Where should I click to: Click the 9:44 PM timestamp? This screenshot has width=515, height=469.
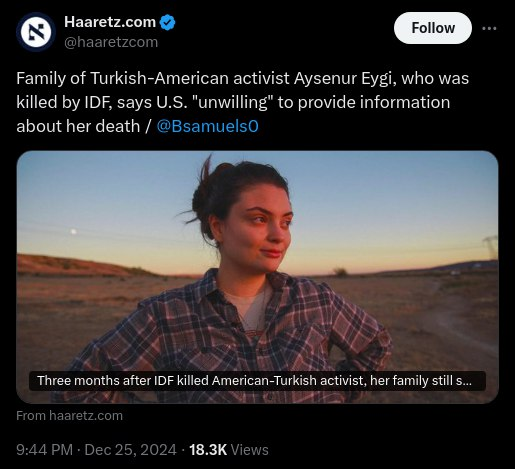tap(44, 450)
